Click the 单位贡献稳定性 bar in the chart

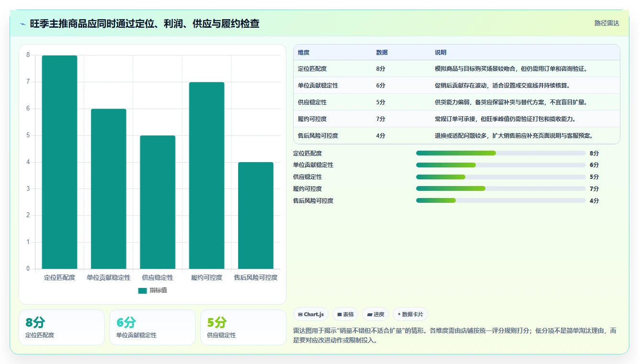[x=109, y=189]
